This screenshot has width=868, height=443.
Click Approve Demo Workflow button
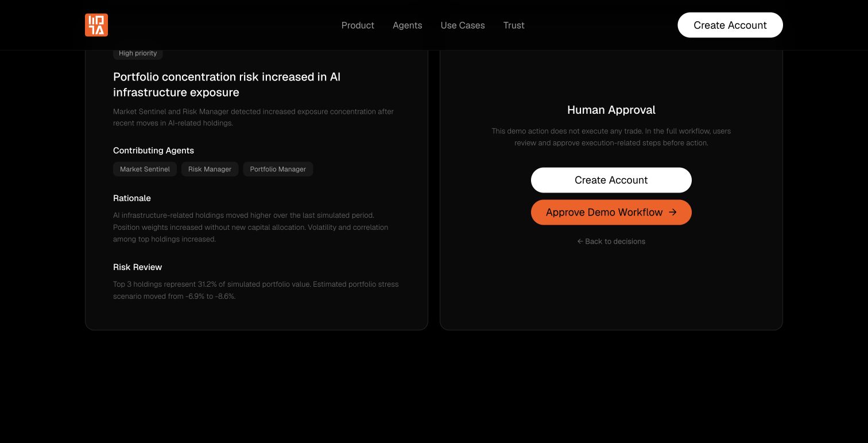click(611, 212)
